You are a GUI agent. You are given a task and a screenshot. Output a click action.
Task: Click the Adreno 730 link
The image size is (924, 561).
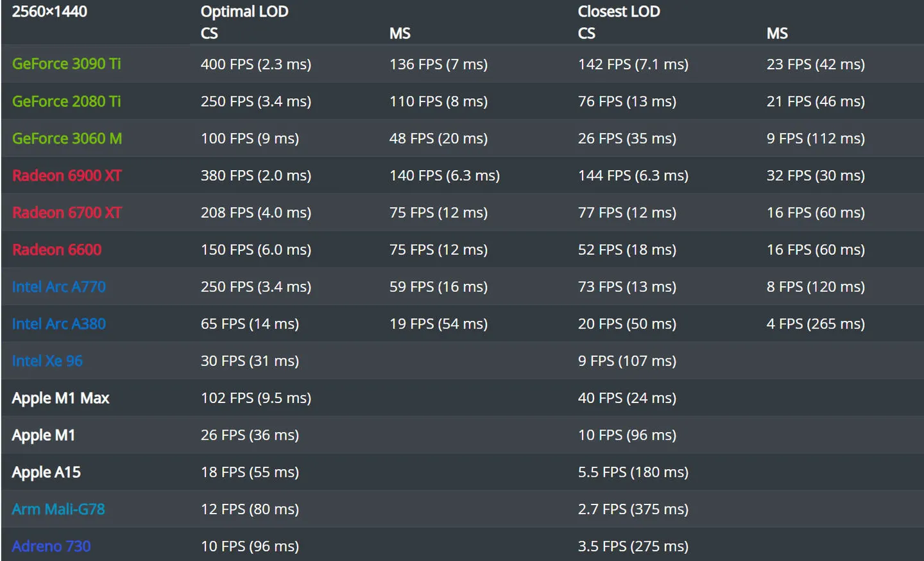point(51,547)
